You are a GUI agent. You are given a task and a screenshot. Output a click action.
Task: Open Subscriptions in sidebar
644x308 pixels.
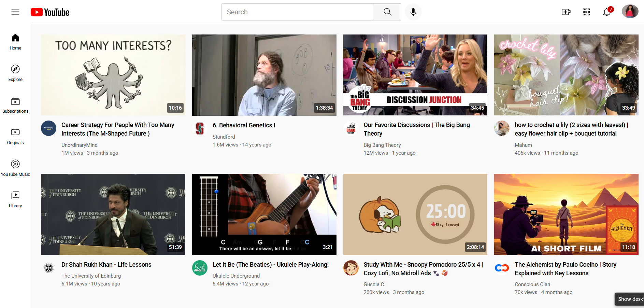click(x=15, y=105)
